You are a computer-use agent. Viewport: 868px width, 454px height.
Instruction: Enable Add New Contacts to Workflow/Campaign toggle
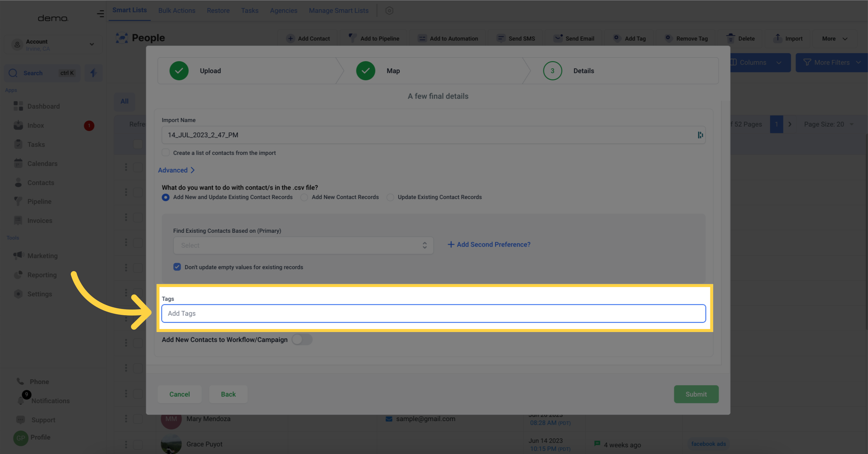pyautogui.click(x=301, y=339)
